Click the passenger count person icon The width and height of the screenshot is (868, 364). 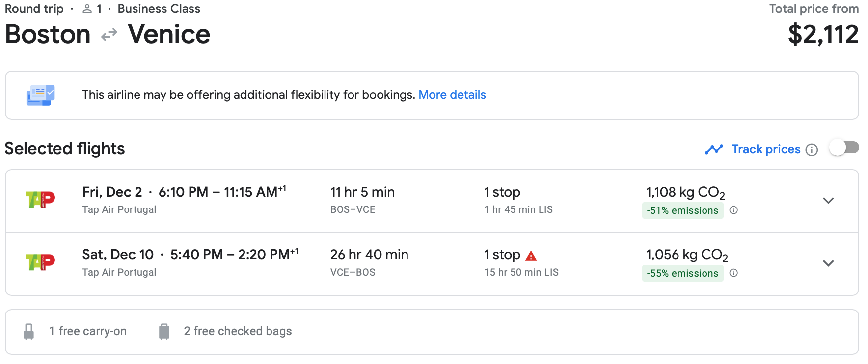(x=87, y=9)
